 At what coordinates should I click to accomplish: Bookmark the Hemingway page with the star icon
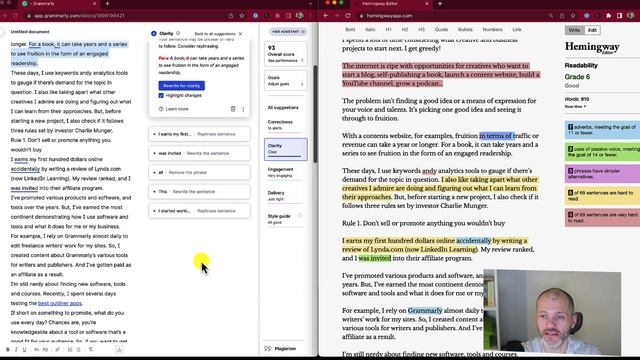coord(573,16)
